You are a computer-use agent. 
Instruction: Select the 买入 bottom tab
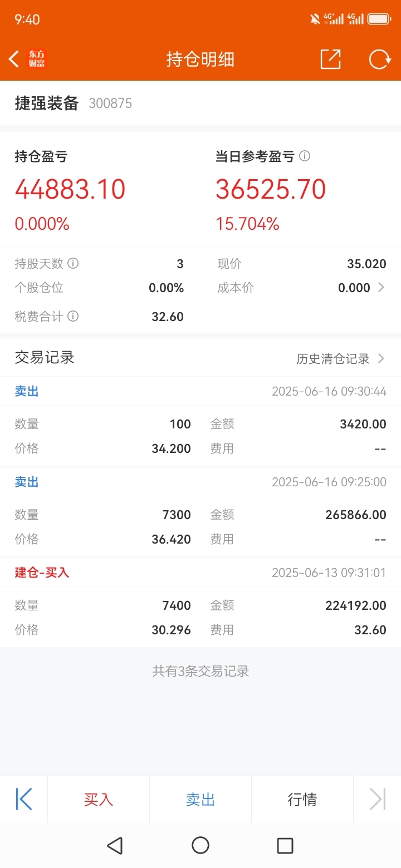99,800
